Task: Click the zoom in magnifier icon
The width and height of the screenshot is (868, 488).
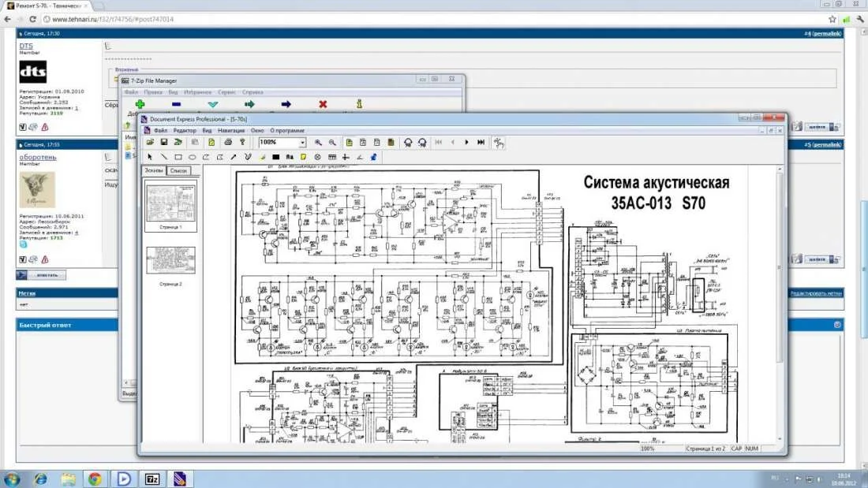Action: pos(318,142)
